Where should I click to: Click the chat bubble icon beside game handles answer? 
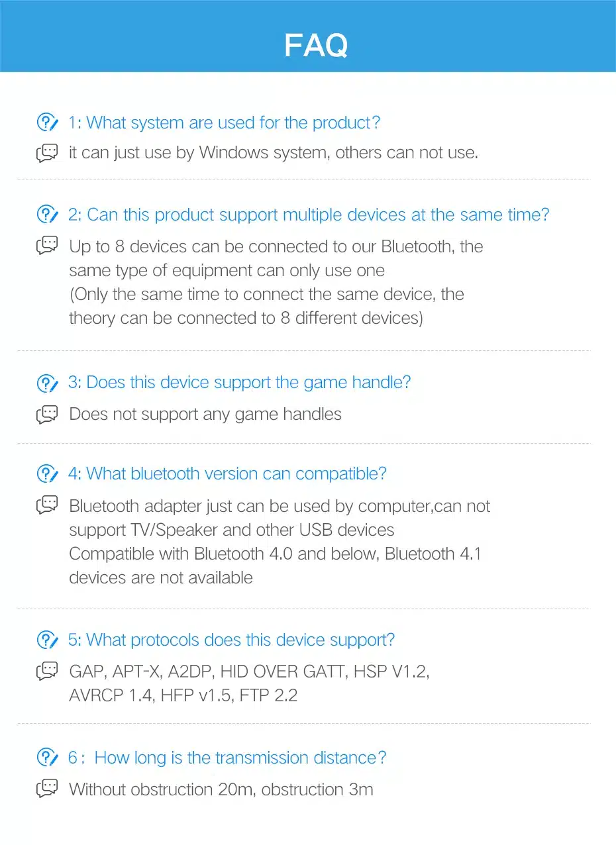[x=47, y=415]
